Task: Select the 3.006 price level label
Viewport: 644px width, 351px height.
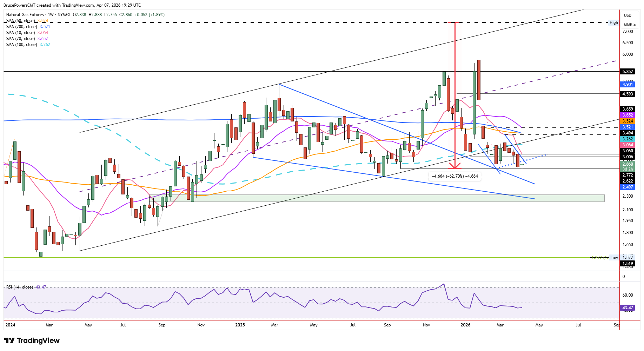Action: pyautogui.click(x=628, y=157)
